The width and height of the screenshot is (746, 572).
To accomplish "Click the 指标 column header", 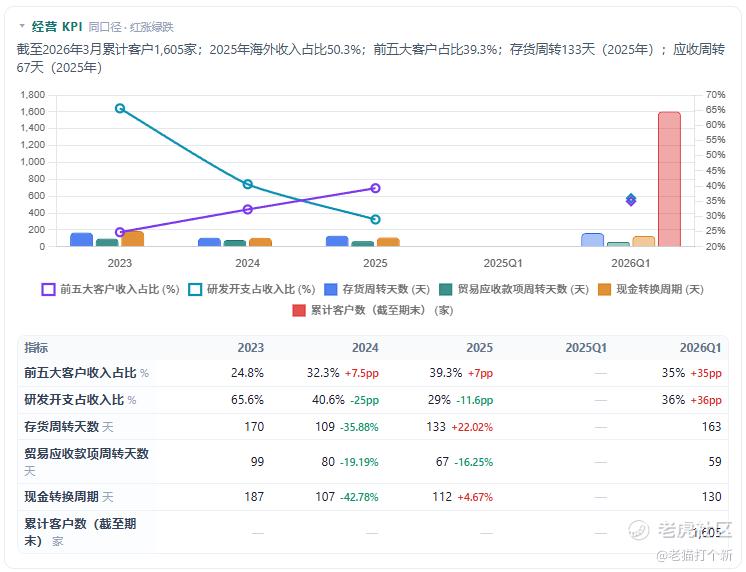I will pyautogui.click(x=36, y=347).
